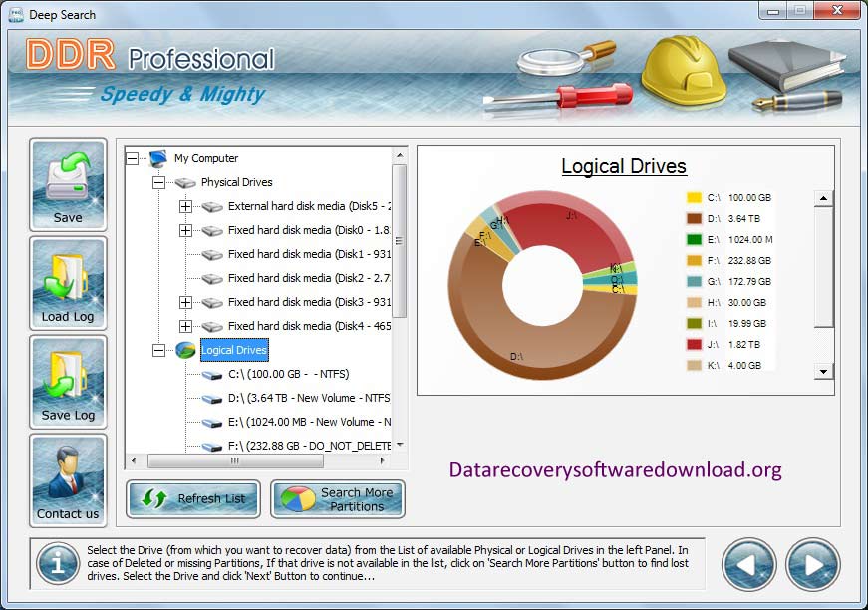Image resolution: width=868 pixels, height=610 pixels.
Task: Click the Save Log folder button
Action: (68, 382)
